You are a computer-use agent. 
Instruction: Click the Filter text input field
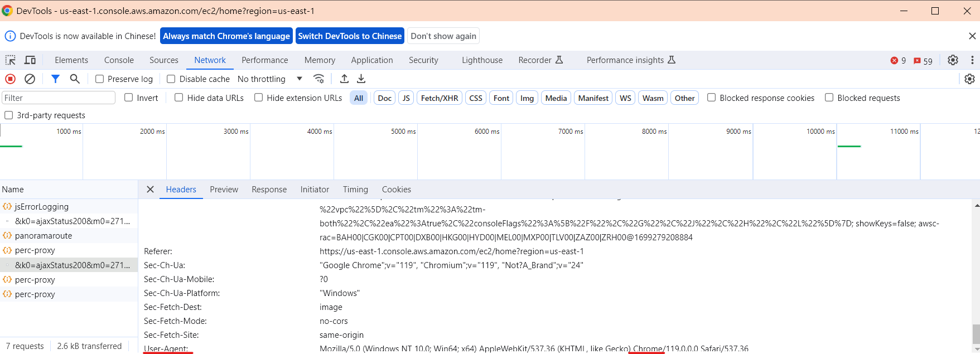(x=59, y=98)
